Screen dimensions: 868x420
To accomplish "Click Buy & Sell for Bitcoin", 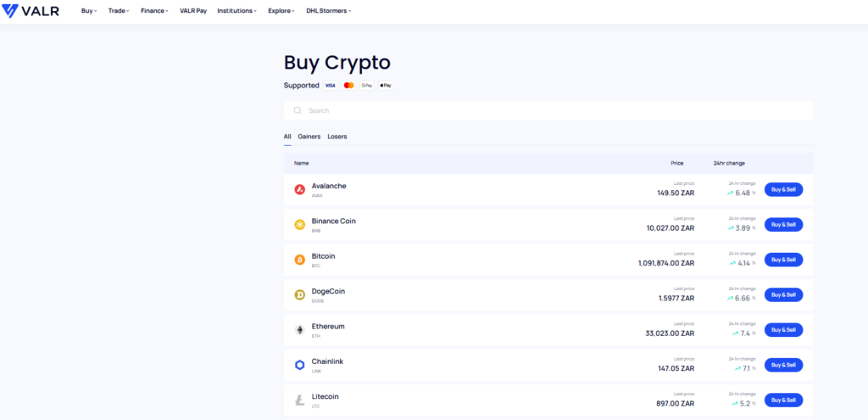I will pos(783,260).
